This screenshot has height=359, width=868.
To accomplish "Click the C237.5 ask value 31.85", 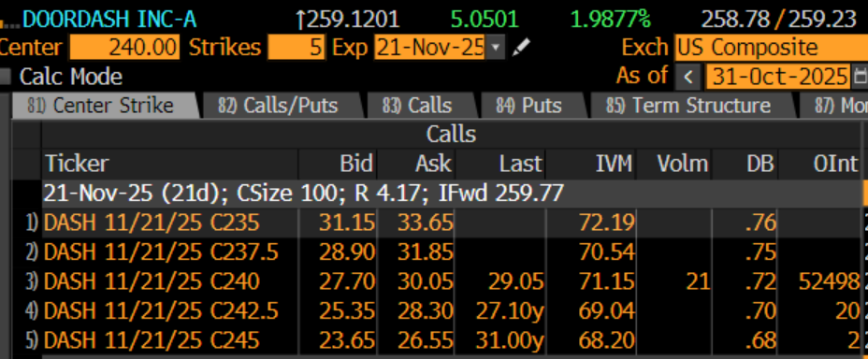I will [x=426, y=252].
